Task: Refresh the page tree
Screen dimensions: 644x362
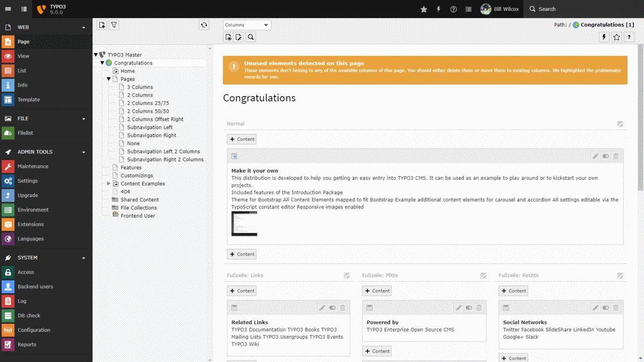Action: [x=204, y=25]
